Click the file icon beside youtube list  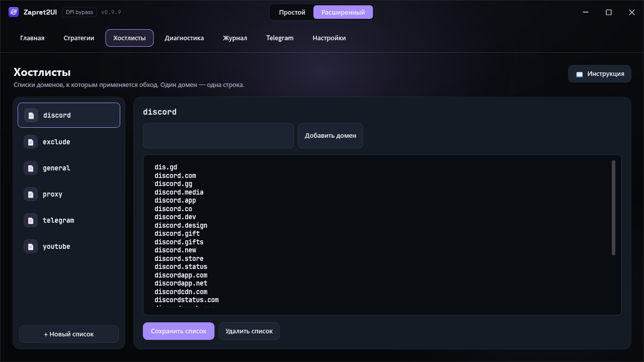point(31,246)
